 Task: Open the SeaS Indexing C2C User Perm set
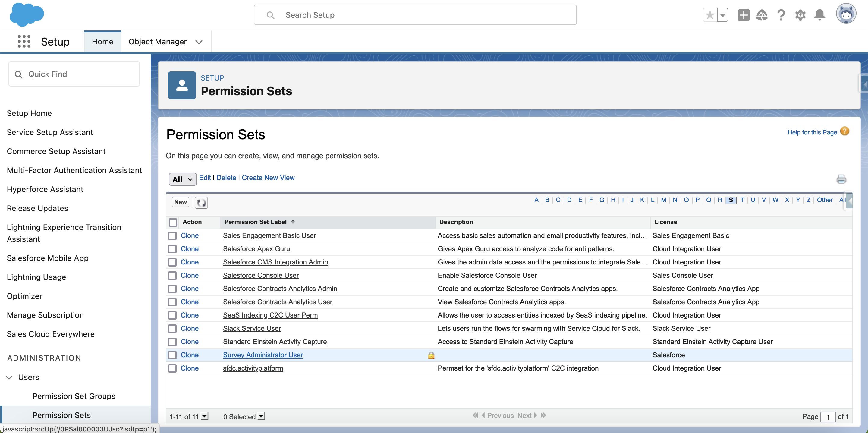270,315
